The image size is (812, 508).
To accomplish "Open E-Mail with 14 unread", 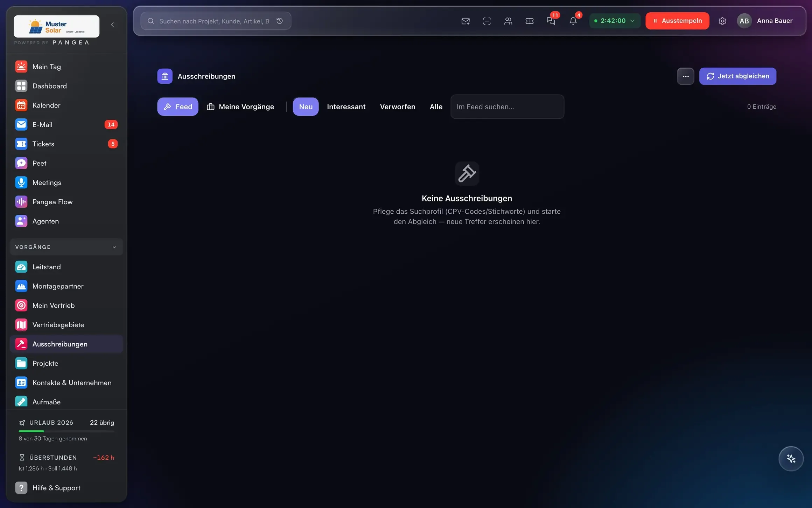I will click(66, 124).
